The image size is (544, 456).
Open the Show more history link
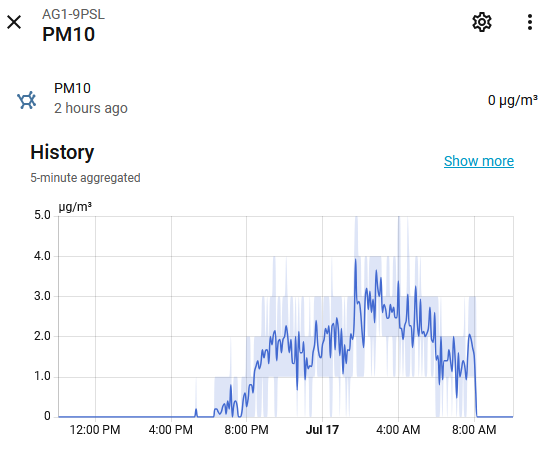point(479,161)
